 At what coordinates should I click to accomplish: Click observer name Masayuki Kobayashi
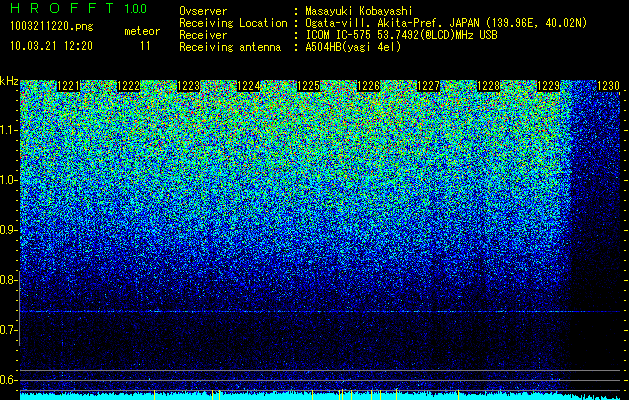click(359, 11)
